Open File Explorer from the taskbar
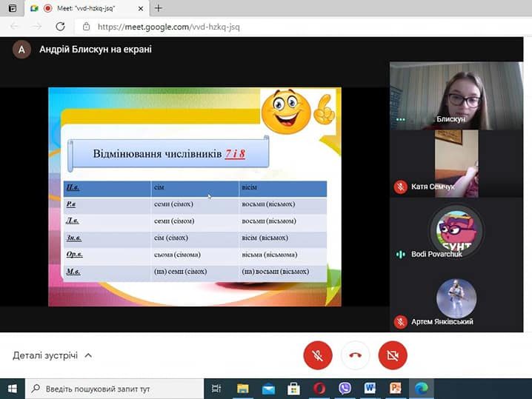This screenshot has height=399, width=532. point(242,388)
